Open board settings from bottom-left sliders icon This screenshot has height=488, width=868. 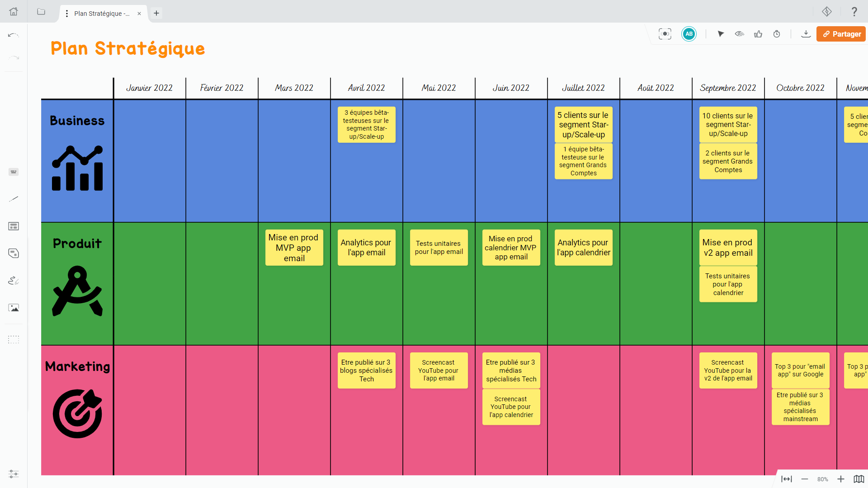point(14,474)
